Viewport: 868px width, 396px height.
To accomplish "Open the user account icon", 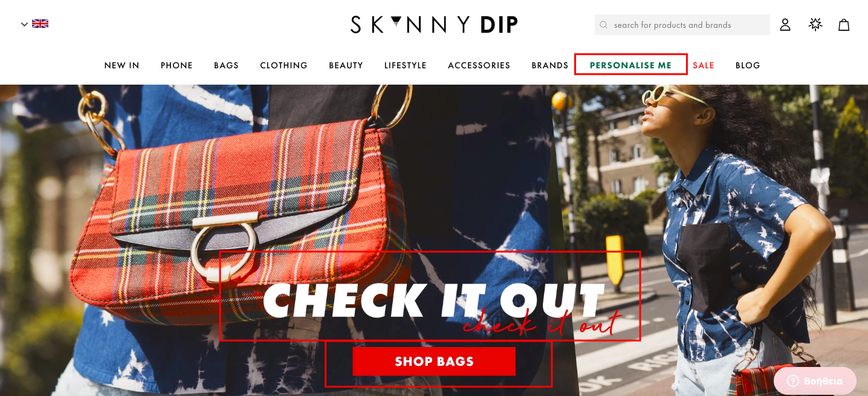I will tap(785, 25).
